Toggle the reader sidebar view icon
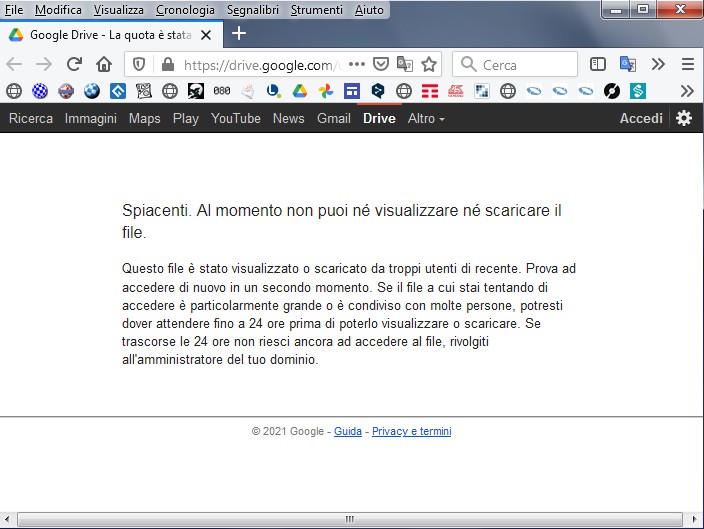The width and height of the screenshot is (704, 529). [598, 64]
